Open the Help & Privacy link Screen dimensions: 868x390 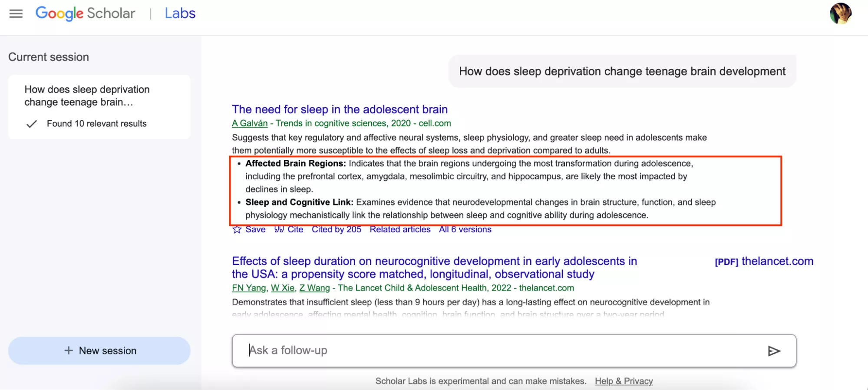click(624, 381)
